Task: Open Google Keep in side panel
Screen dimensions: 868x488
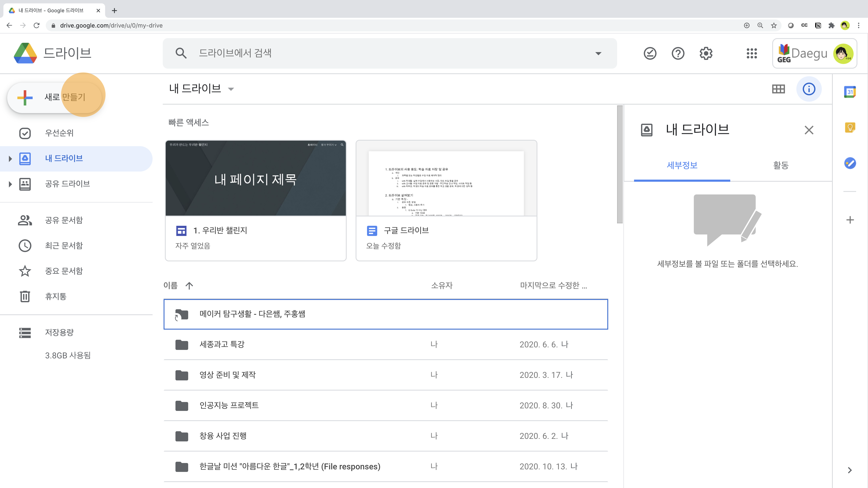Action: pyautogui.click(x=850, y=127)
